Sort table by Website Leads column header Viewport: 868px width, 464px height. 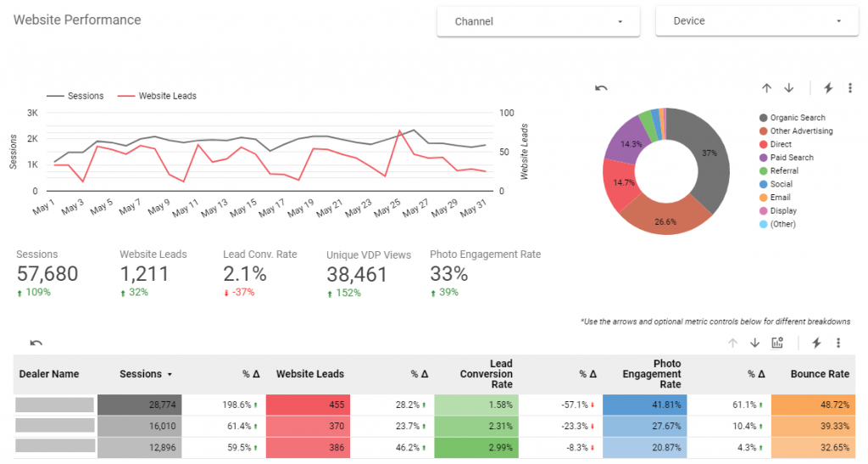pos(310,374)
